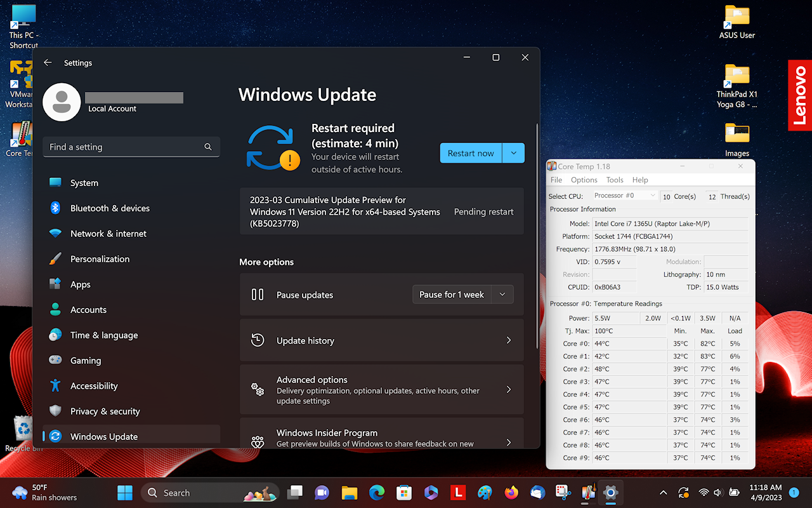
Task: Open Paint from the taskbar
Action: coord(485,493)
